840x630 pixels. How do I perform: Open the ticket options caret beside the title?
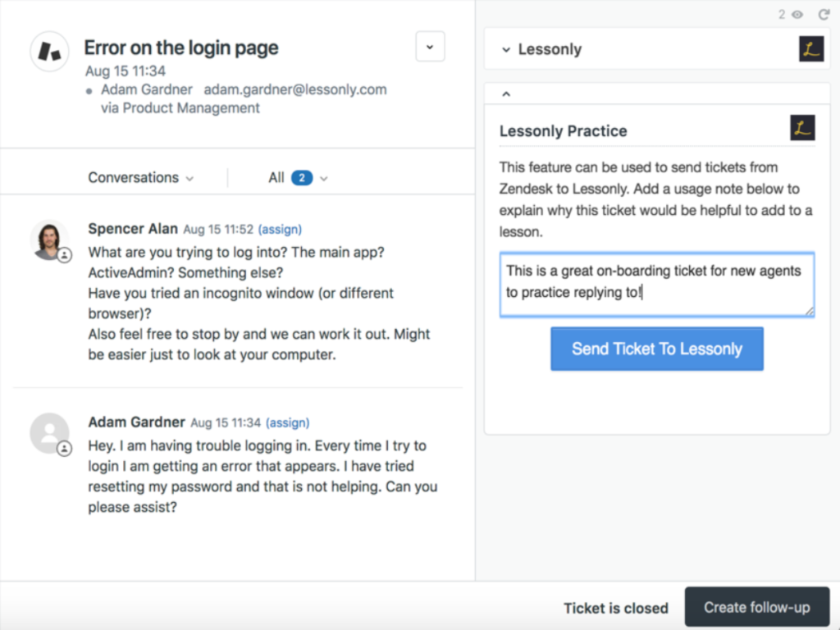[430, 47]
